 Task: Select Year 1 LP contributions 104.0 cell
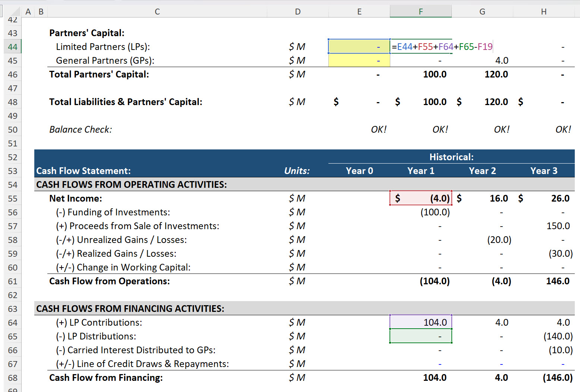pos(421,322)
